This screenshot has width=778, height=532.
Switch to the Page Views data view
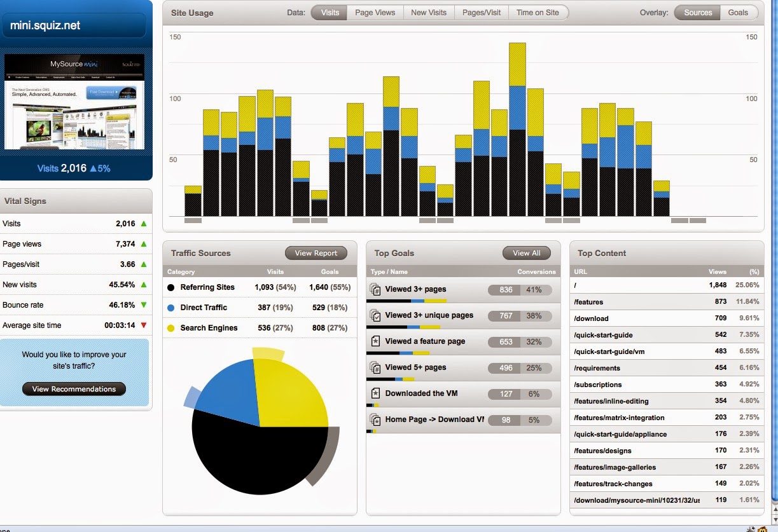[375, 12]
